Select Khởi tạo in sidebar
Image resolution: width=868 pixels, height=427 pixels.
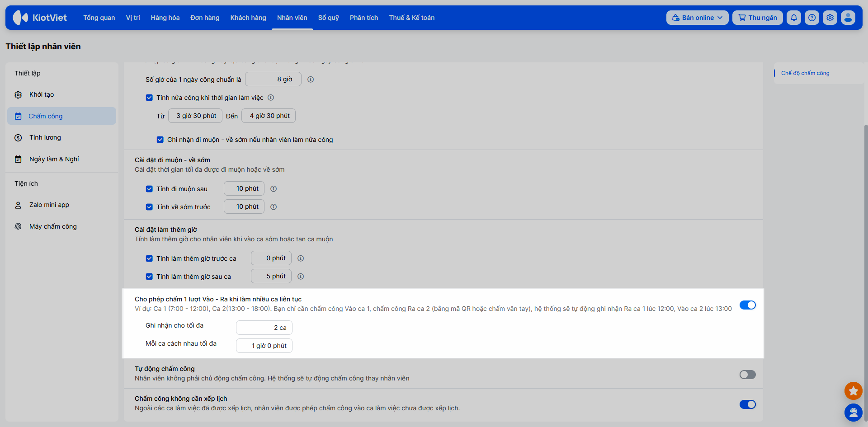61,94
